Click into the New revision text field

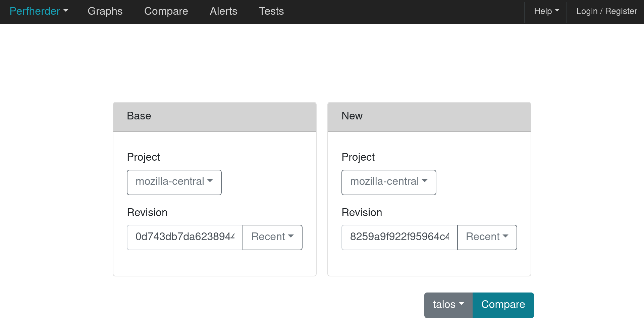(x=399, y=237)
